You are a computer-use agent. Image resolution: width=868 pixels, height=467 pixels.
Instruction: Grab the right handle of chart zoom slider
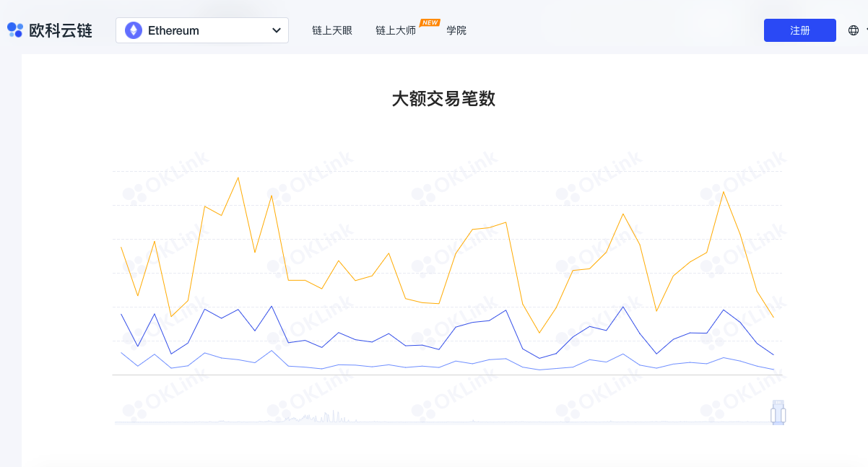click(783, 416)
